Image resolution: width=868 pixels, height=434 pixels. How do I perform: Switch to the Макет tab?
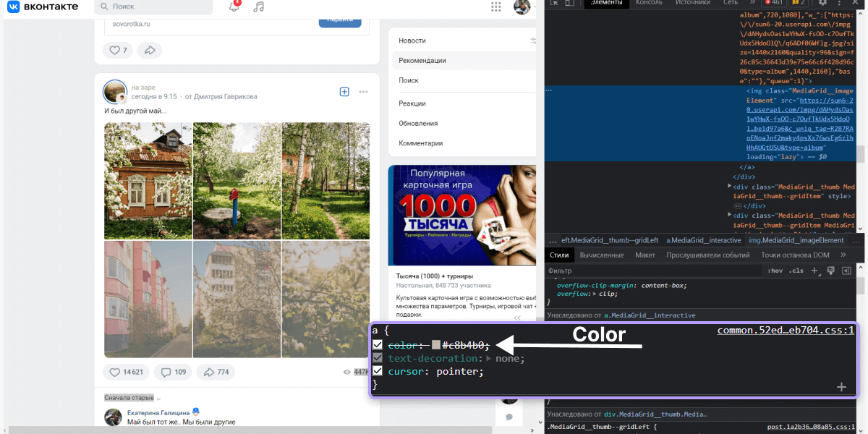pyautogui.click(x=645, y=255)
